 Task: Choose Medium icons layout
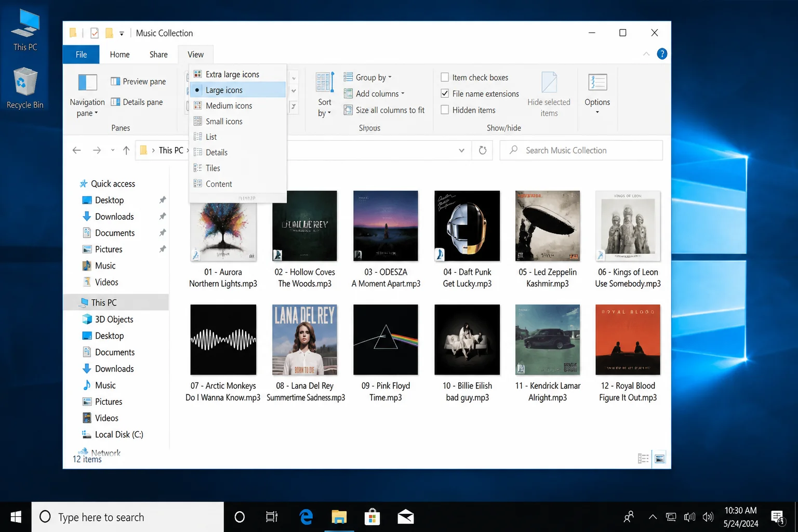click(x=238, y=105)
